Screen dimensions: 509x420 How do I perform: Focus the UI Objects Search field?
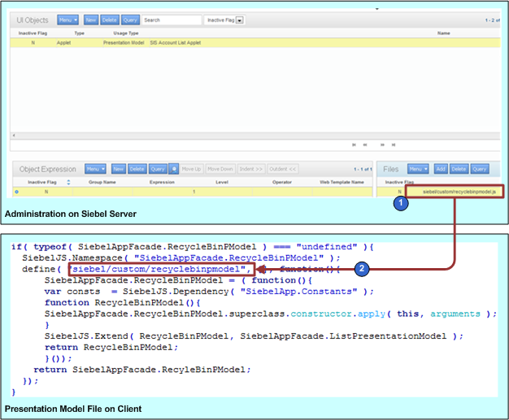click(x=172, y=20)
